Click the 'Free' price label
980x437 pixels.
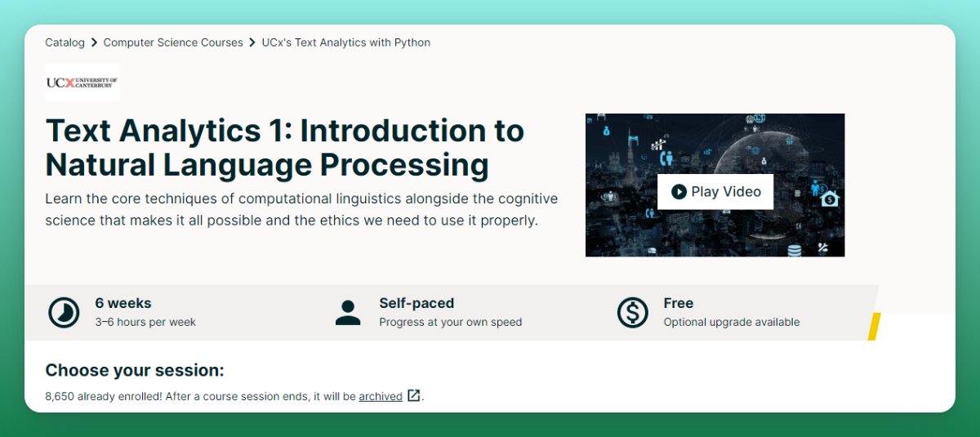pyautogui.click(x=679, y=303)
